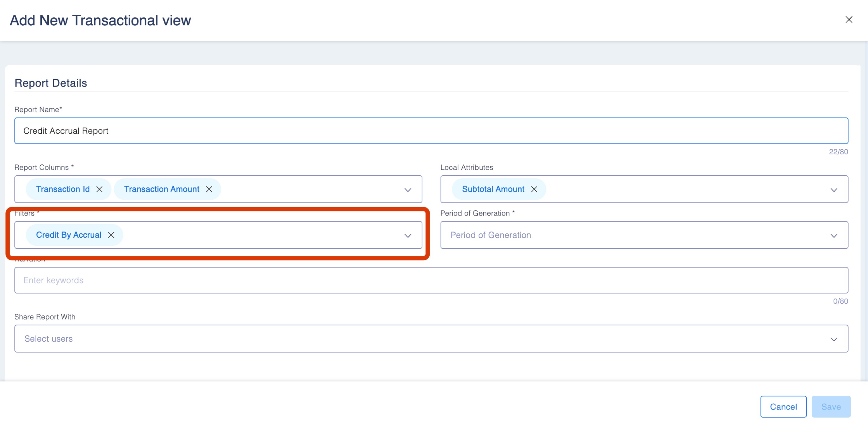This screenshot has height=432, width=868.
Task: Click the Subtotal Amount chip label
Action: (x=493, y=189)
